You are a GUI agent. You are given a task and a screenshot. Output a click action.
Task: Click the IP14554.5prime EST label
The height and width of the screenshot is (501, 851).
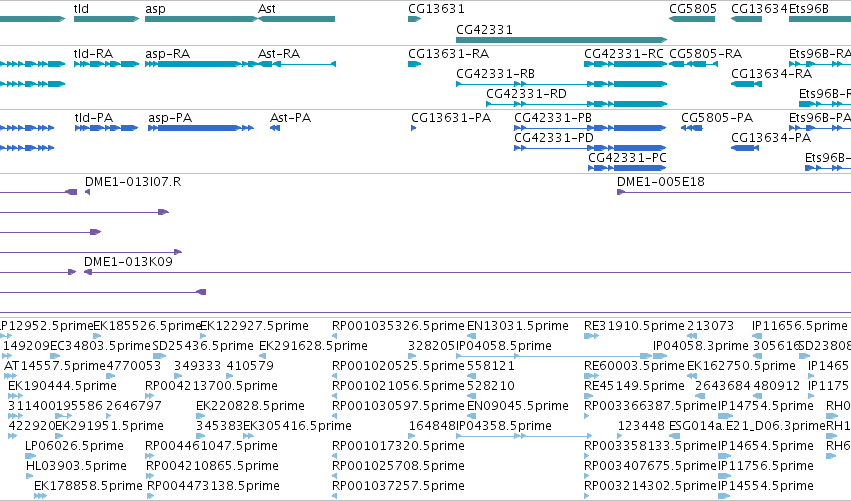click(766, 486)
